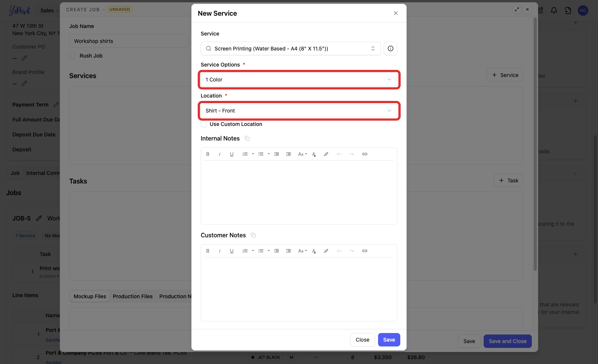Switch to Production Files tab

133,296
